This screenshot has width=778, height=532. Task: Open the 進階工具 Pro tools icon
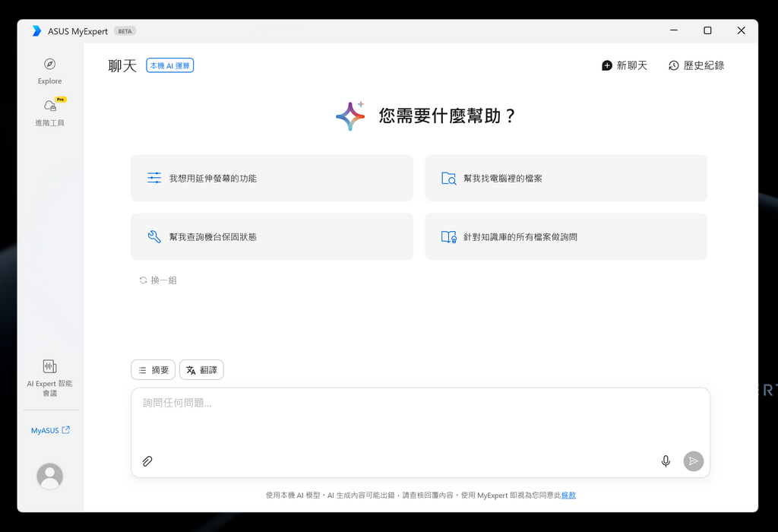(x=49, y=105)
